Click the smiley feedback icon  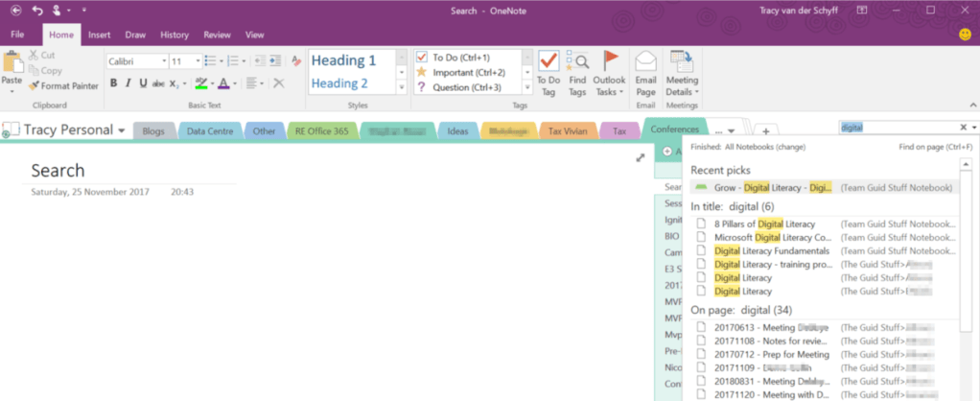coord(966,35)
